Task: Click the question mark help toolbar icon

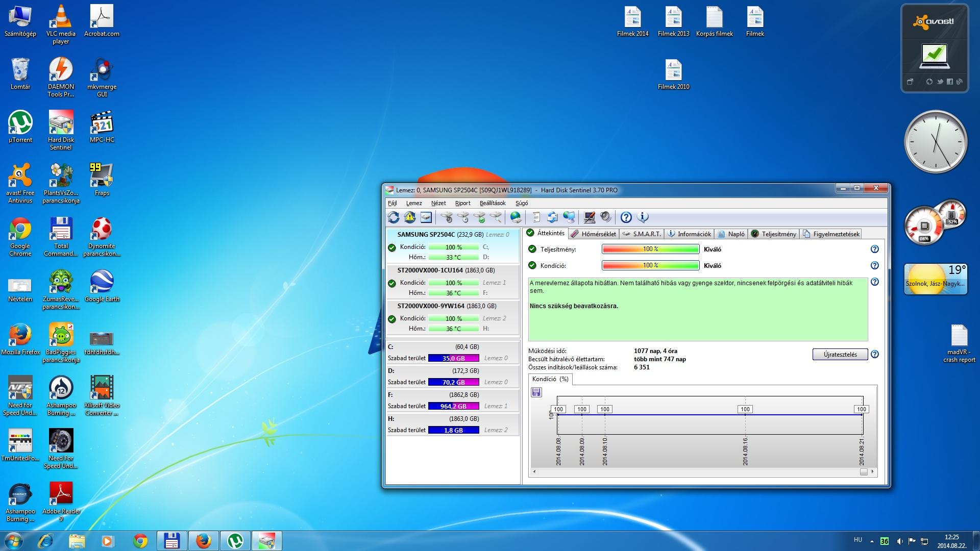Action: pyautogui.click(x=626, y=217)
